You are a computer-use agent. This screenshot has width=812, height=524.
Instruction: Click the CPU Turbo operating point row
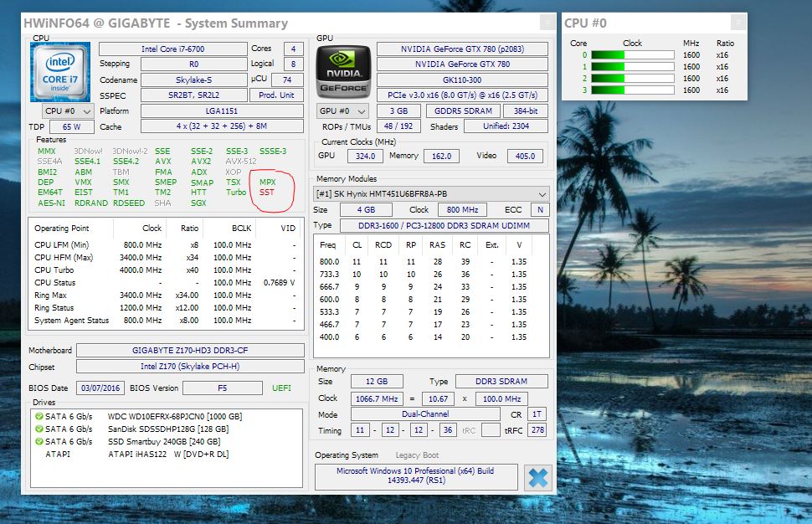(165, 270)
